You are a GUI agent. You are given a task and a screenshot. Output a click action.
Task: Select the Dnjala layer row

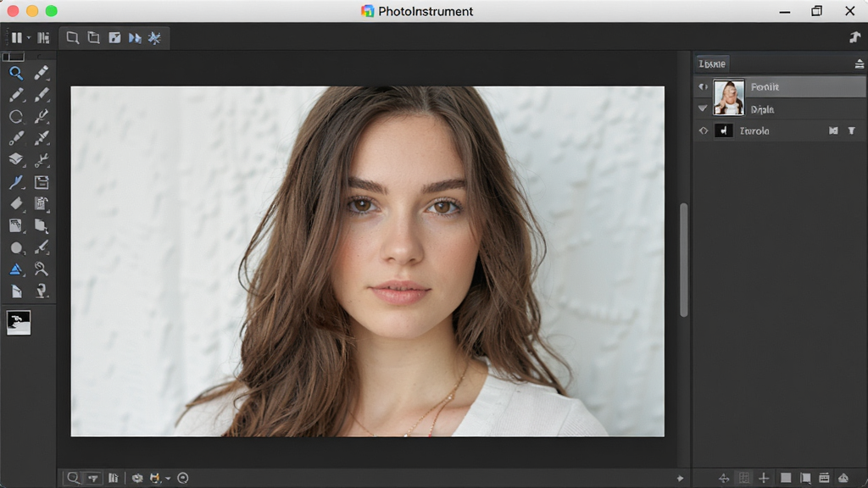click(x=780, y=109)
